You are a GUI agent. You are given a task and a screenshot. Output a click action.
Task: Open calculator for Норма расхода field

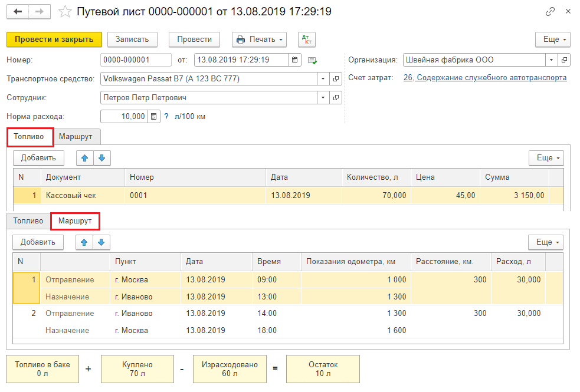coord(154,117)
